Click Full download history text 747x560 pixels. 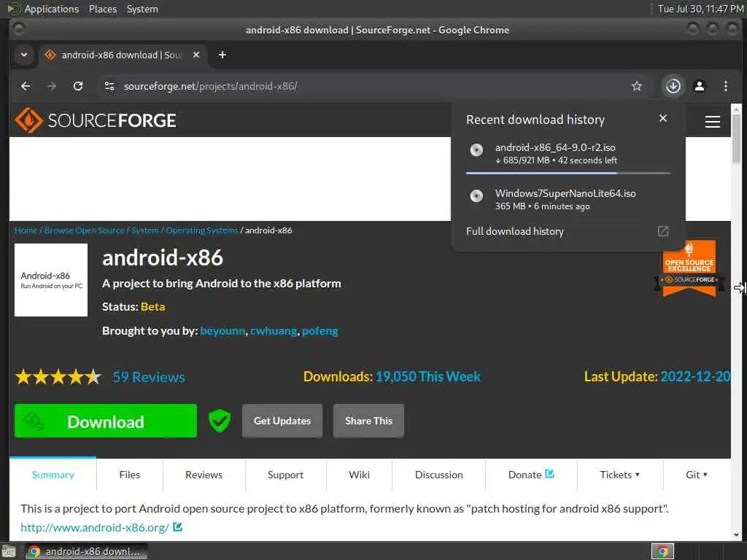coord(514,231)
